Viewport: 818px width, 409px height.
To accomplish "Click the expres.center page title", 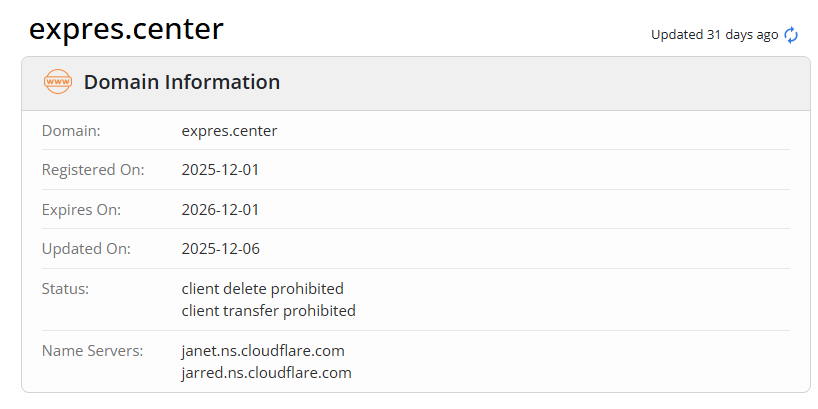I will tap(126, 30).
